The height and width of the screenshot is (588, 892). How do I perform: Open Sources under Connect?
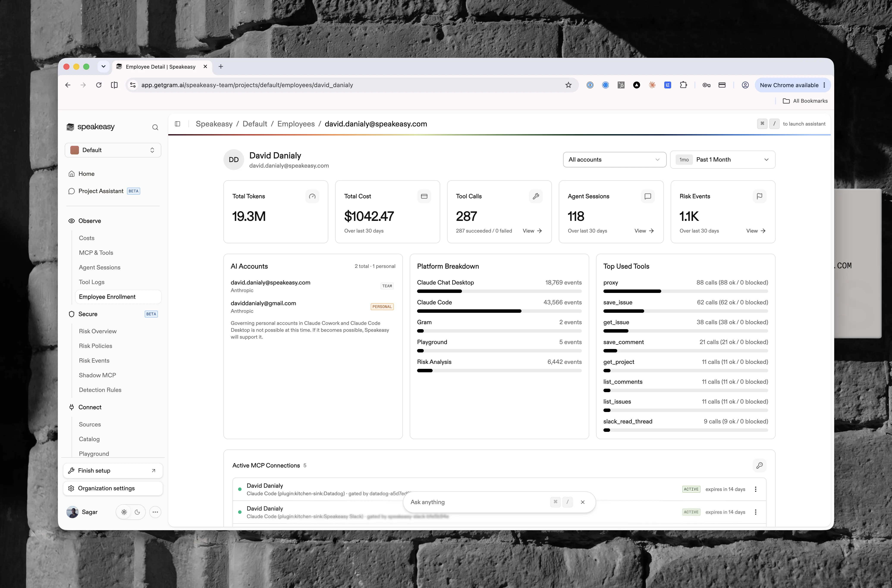(x=90, y=424)
